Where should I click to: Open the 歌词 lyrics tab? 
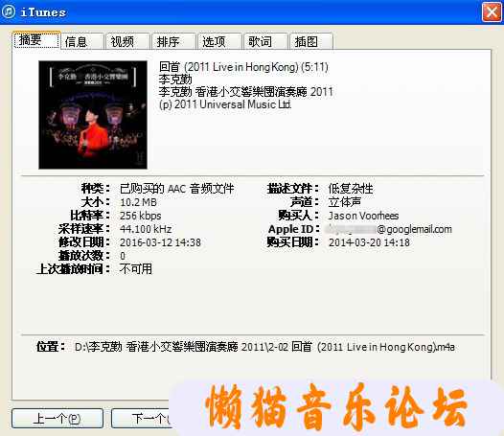coord(265,42)
